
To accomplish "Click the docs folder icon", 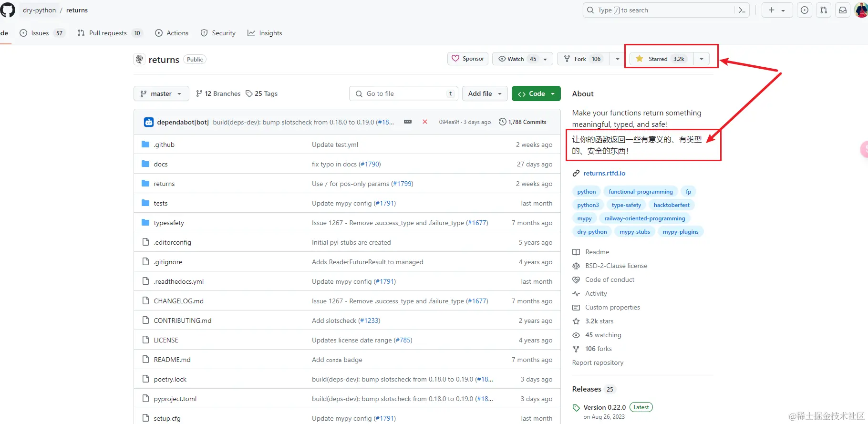I will [x=145, y=164].
